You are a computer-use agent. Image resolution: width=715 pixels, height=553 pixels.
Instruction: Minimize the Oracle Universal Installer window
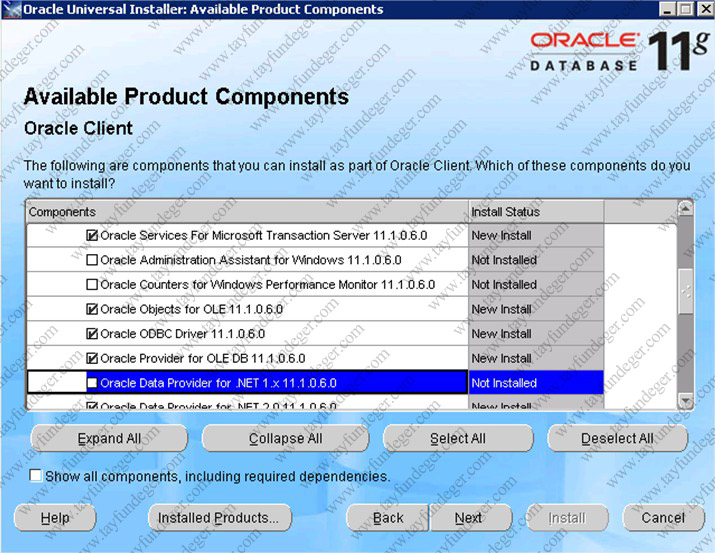tap(668, 10)
